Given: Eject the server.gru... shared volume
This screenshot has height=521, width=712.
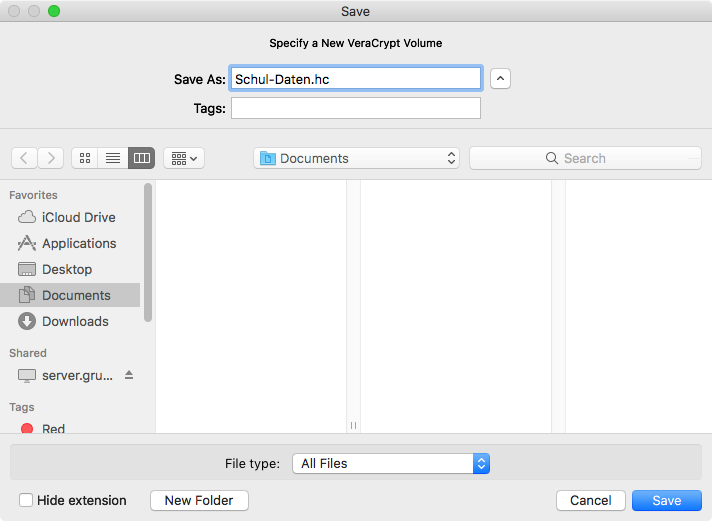Looking at the screenshot, I should click(129, 375).
